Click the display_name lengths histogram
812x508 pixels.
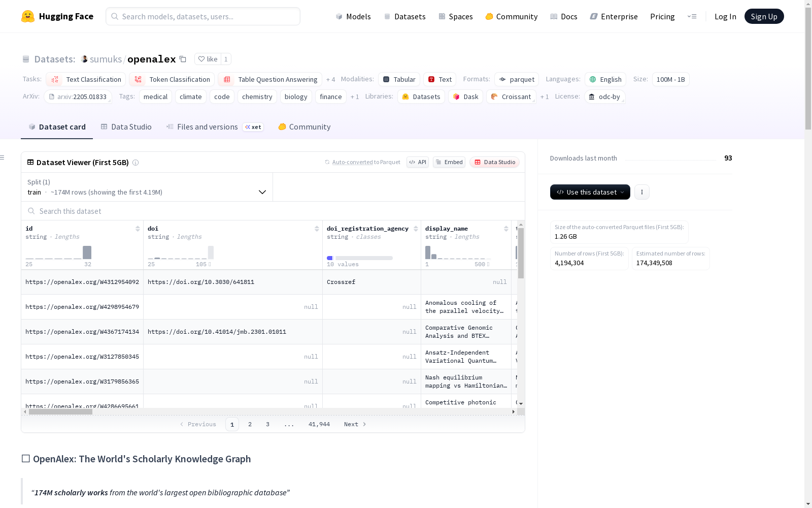[457, 252]
